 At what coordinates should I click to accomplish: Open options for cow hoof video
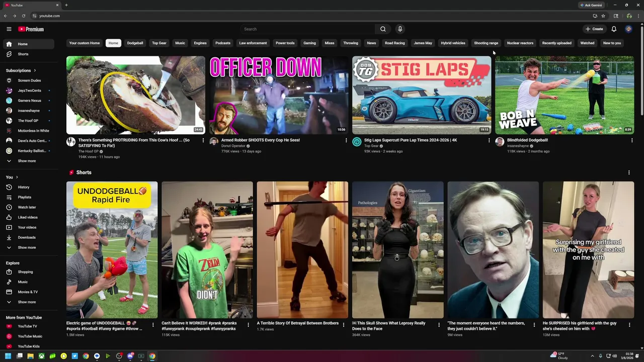[203, 140]
